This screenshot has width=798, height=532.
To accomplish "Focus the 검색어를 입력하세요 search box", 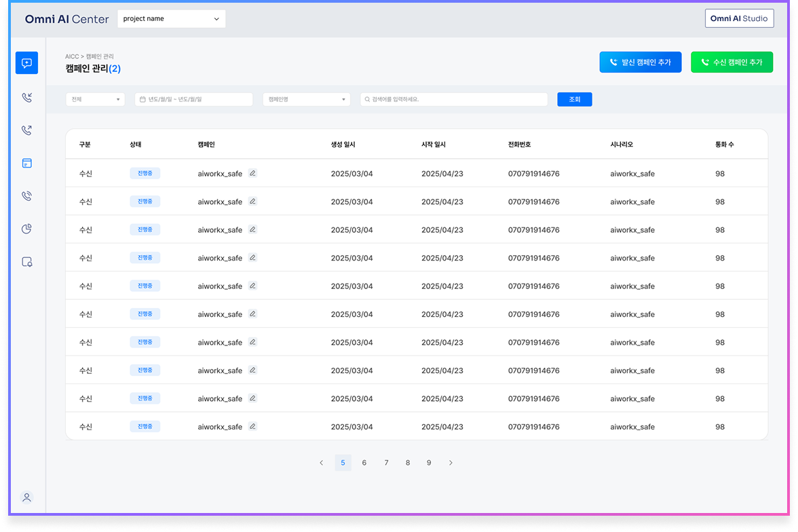I will coord(454,99).
